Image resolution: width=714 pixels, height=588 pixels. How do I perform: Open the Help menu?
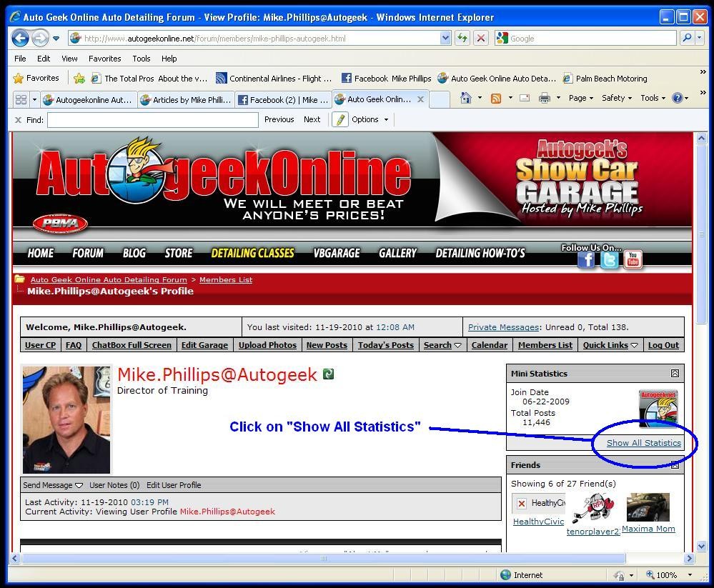pyautogui.click(x=169, y=59)
